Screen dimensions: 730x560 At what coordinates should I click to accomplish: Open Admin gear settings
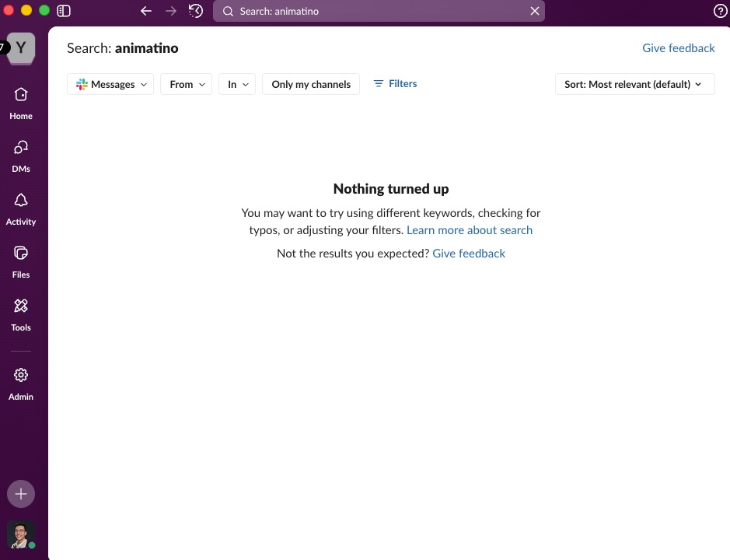(x=21, y=384)
